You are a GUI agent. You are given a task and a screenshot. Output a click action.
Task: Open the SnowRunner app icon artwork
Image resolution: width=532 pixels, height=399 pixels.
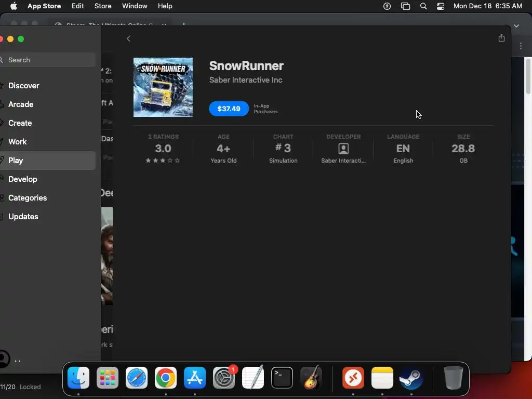tap(163, 87)
